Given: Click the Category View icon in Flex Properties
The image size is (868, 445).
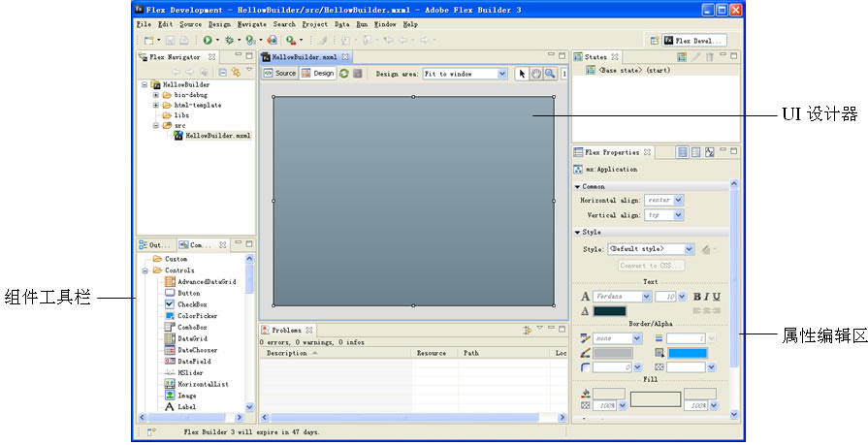Looking at the screenshot, I should point(695,152).
